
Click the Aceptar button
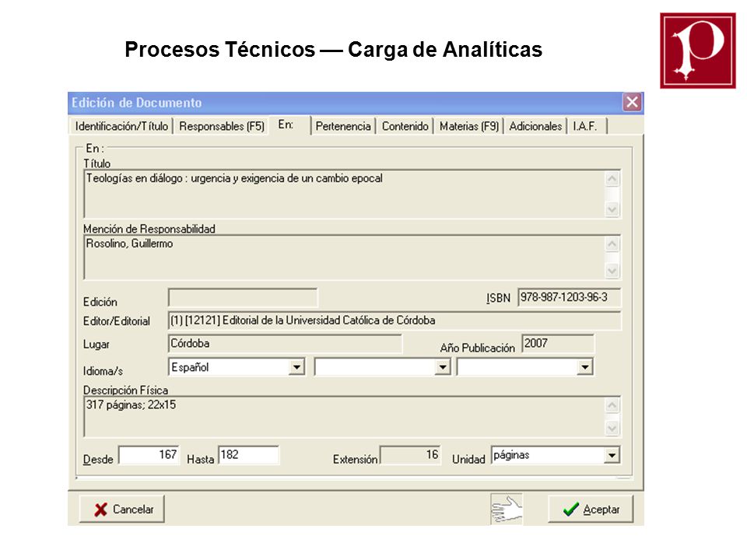coord(591,509)
